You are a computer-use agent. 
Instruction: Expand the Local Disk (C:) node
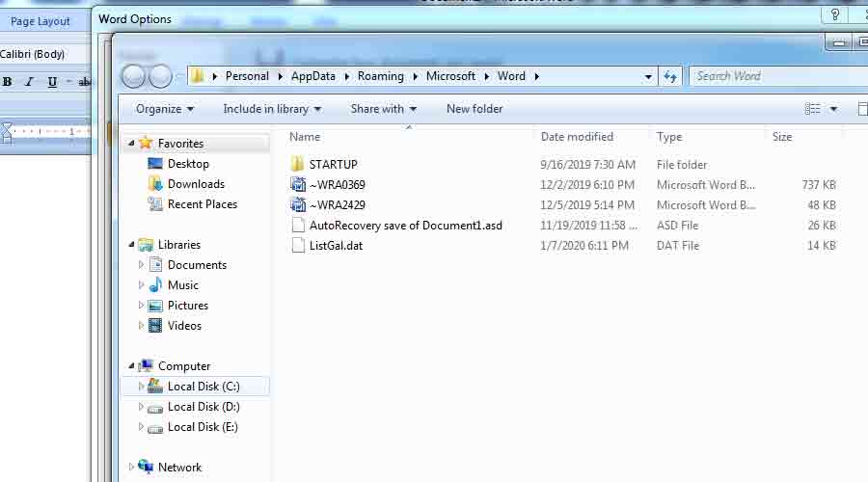click(141, 387)
